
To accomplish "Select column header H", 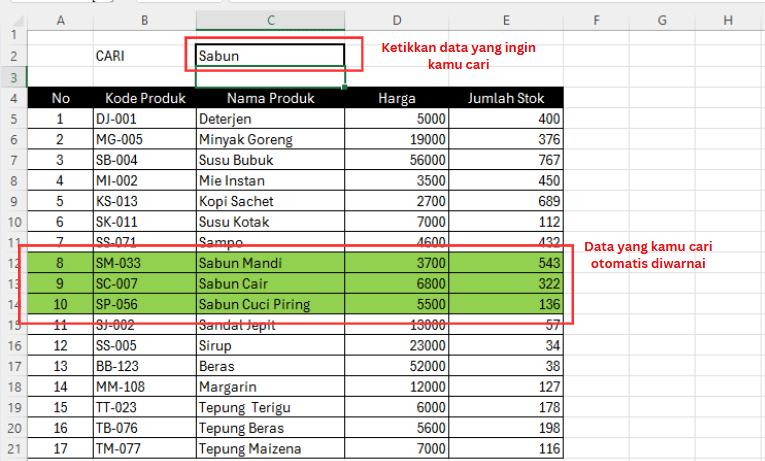I will coord(727,20).
